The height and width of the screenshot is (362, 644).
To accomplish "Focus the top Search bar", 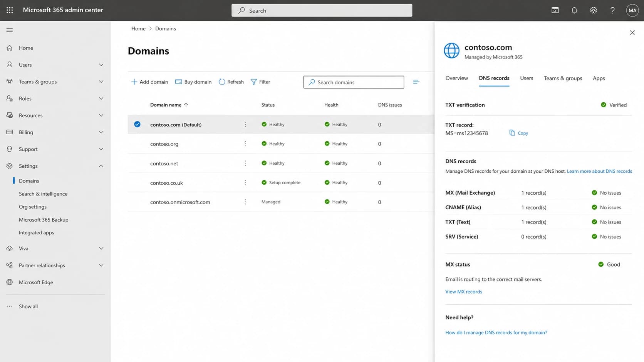I will [x=322, y=10].
